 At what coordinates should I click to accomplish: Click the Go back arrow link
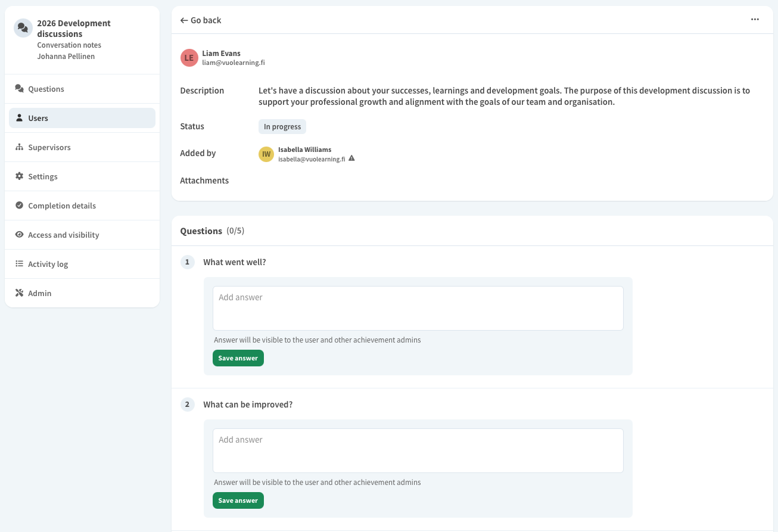(x=201, y=20)
